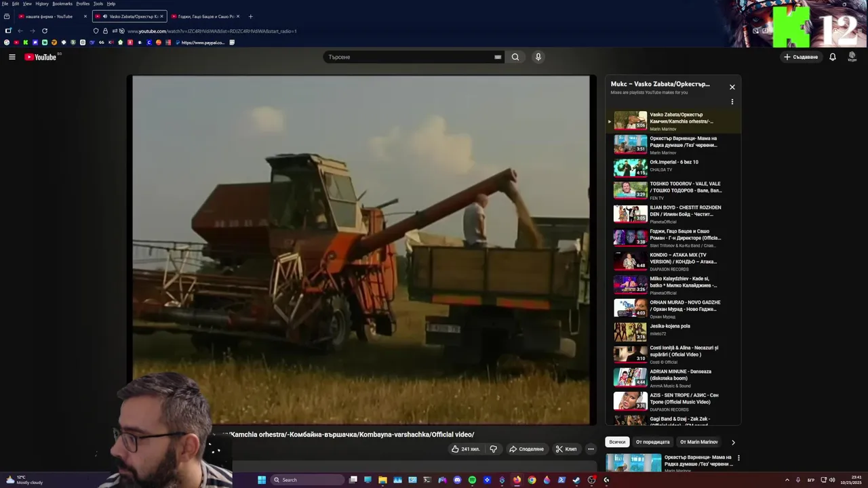Open the account avatar menu
This screenshot has width=868, height=488.
pos(852,57)
